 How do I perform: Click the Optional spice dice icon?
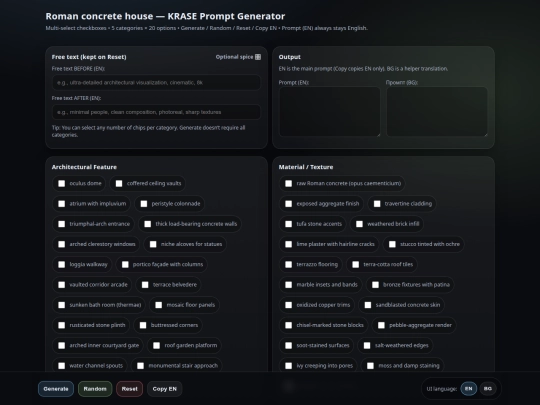coord(258,57)
